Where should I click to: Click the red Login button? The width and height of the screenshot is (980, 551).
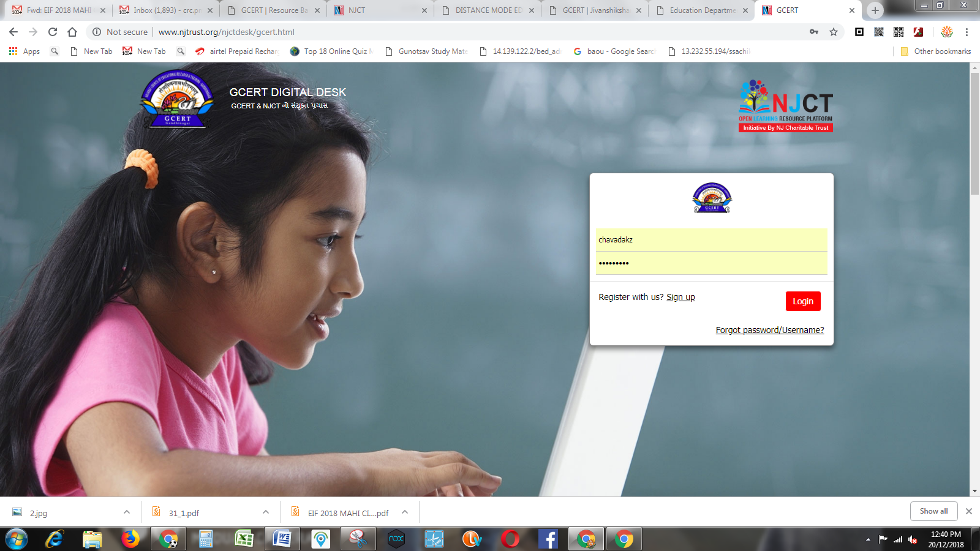(x=803, y=301)
